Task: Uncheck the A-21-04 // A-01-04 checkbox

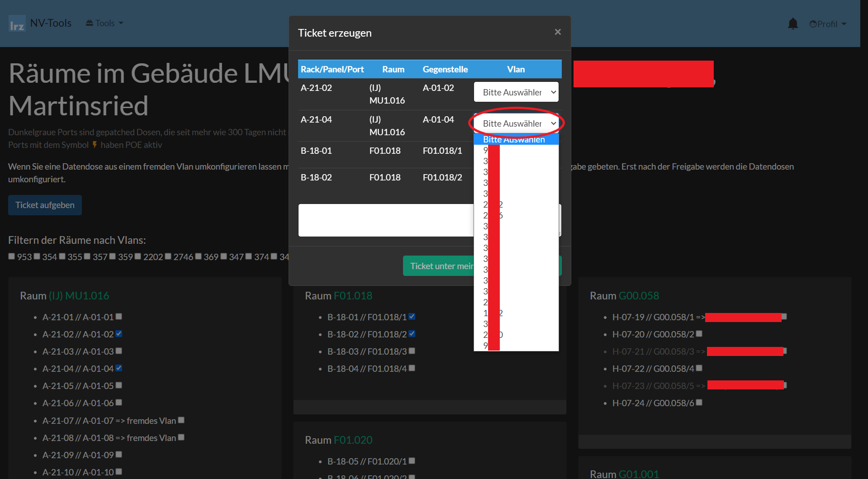Action: [119, 368]
